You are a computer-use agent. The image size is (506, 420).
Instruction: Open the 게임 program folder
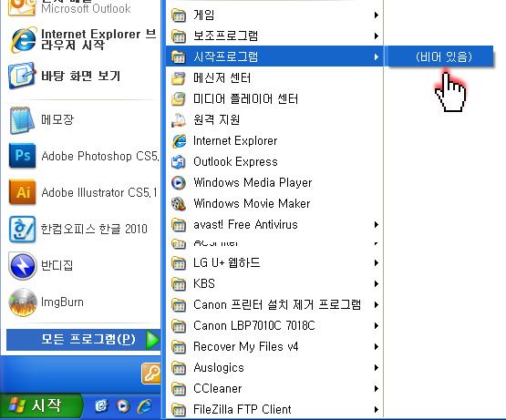coord(274,15)
